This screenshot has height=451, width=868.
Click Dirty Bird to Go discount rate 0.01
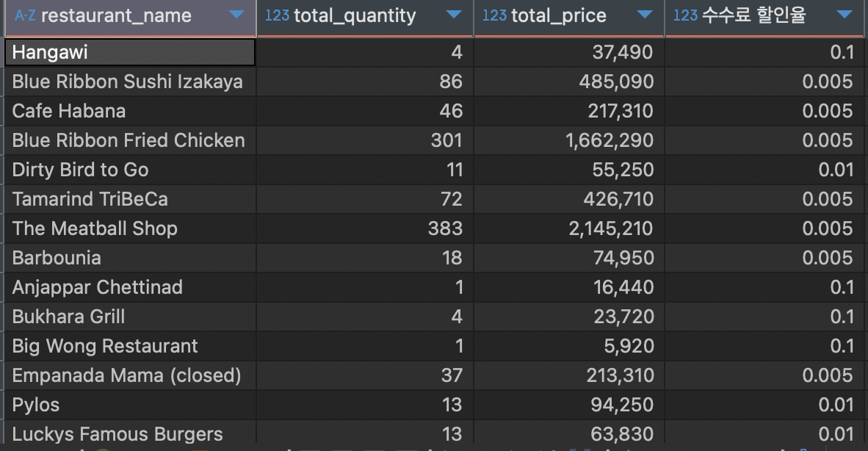836,170
